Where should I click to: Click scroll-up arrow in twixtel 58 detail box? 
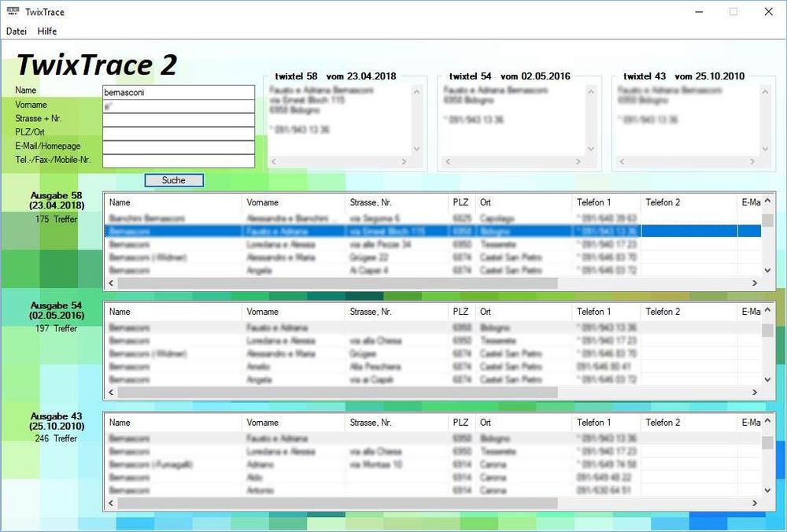point(416,92)
